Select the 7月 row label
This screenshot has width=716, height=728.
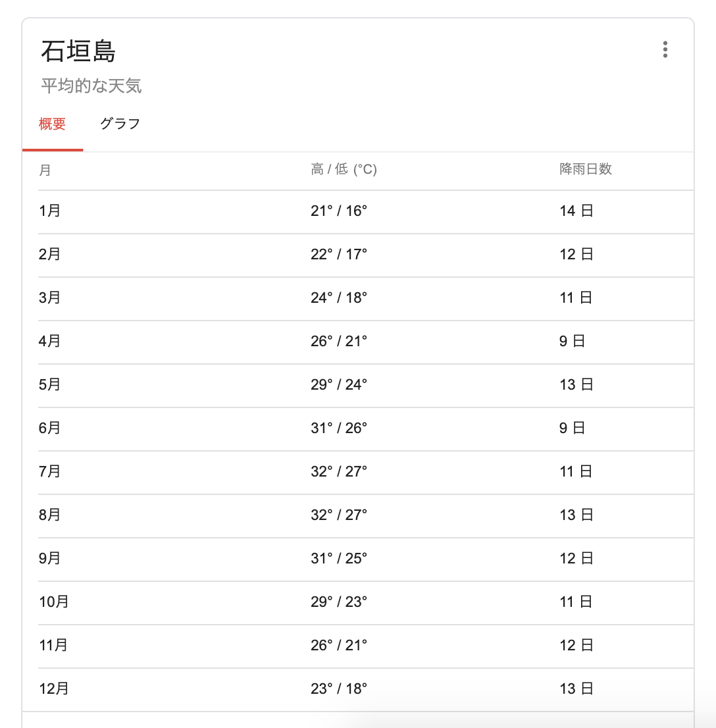pyautogui.click(x=50, y=471)
